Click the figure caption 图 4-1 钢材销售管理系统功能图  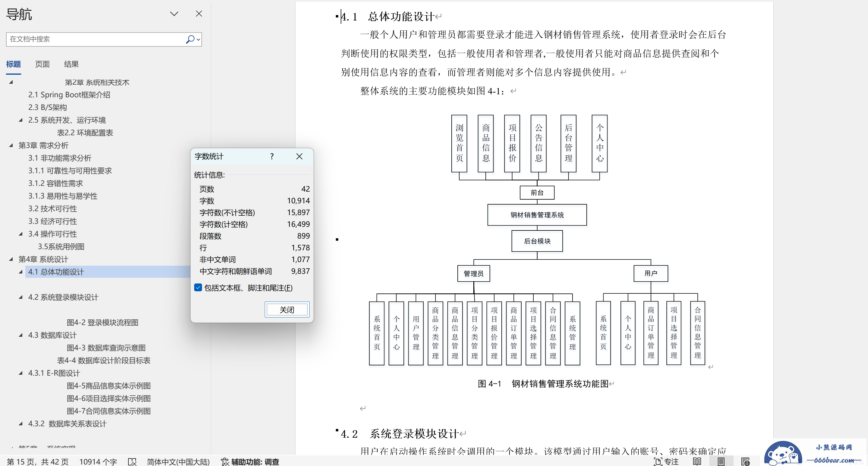click(543, 383)
